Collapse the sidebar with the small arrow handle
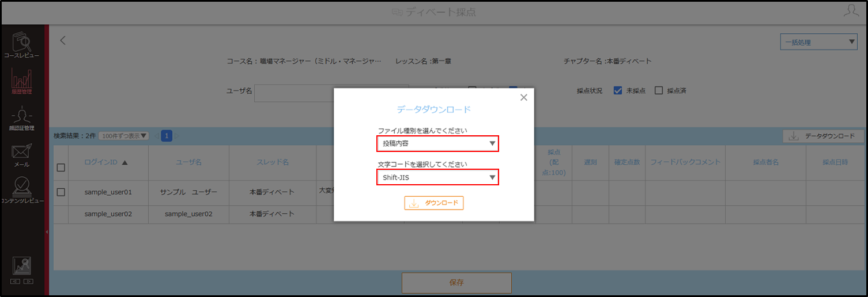868x297 pixels. (x=47, y=232)
